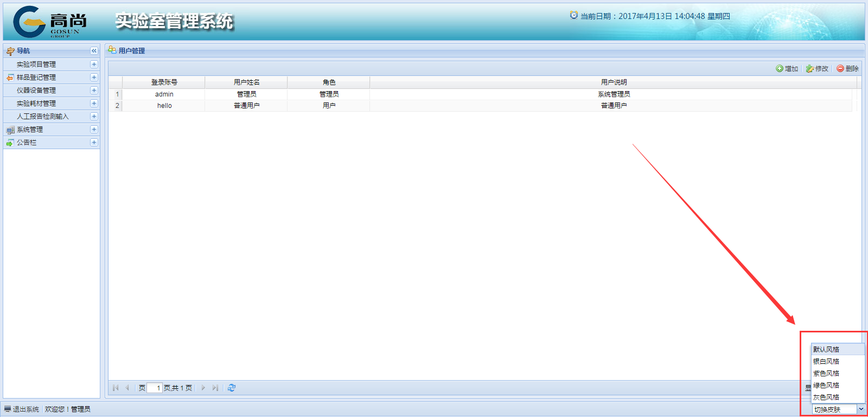868x417 pixels.
Task: Click the 增加 (add) user button
Action: coord(787,69)
